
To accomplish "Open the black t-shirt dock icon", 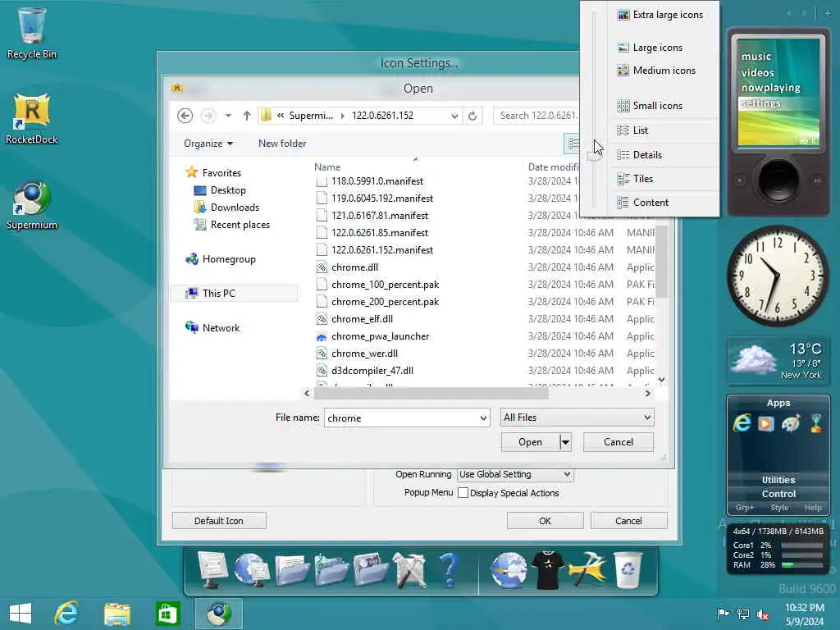I will click(x=547, y=571).
